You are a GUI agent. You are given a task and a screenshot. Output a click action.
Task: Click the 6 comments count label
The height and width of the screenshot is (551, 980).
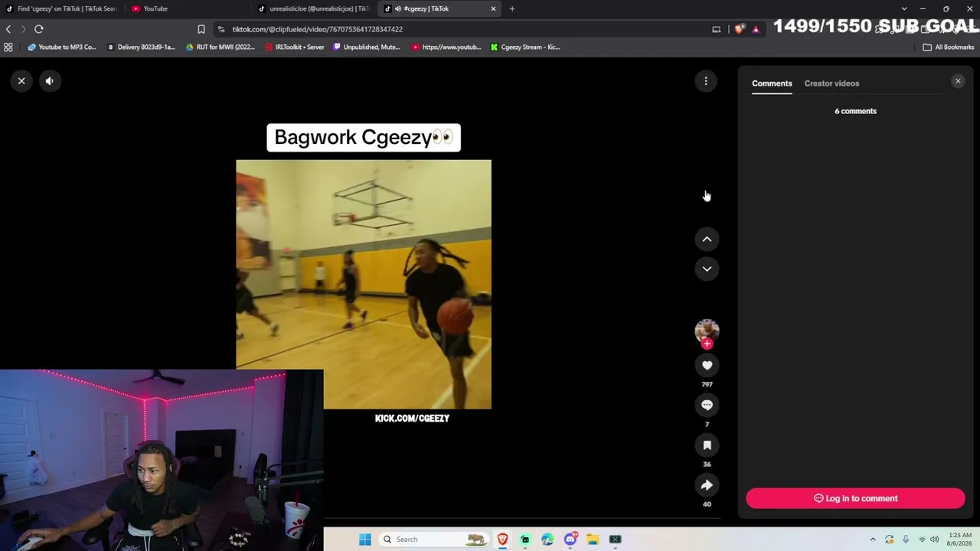pos(855,111)
